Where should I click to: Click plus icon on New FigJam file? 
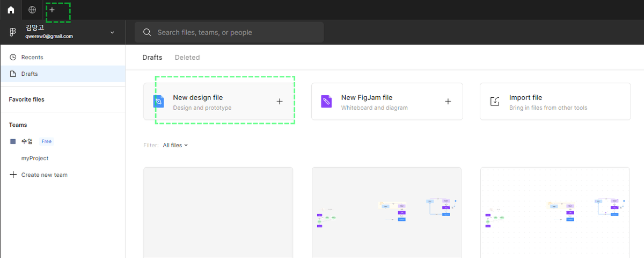pyautogui.click(x=448, y=102)
